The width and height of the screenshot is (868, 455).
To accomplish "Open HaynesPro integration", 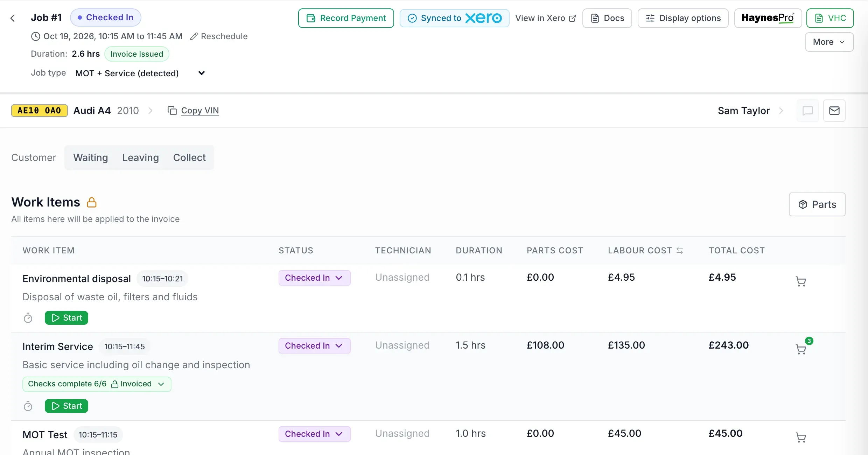I will [x=768, y=18].
